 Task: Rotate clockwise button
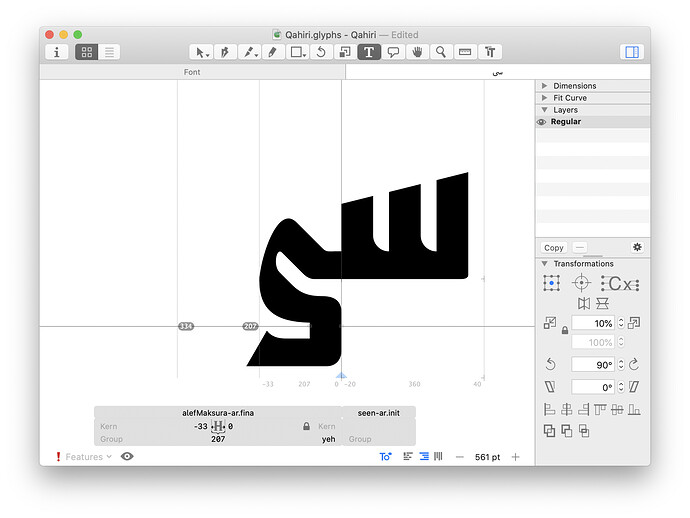tap(634, 364)
